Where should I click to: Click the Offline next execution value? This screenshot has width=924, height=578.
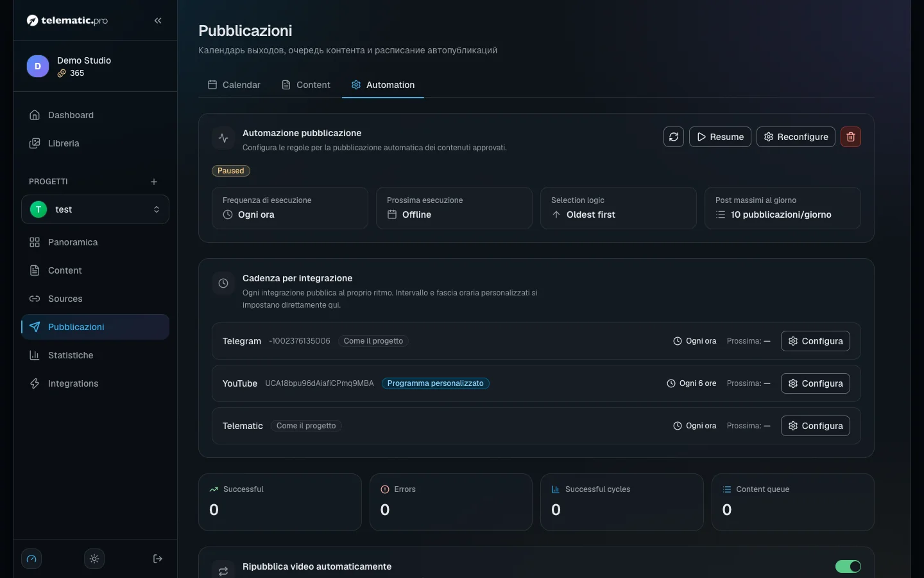coord(416,215)
